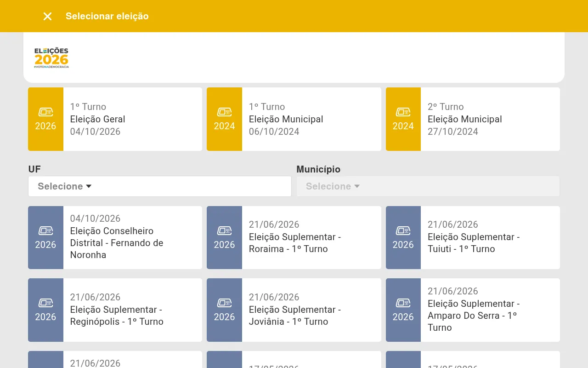588x368 pixels.
Task: Choose Eleição Municipal 06/10/2024 card
Action: tap(294, 119)
